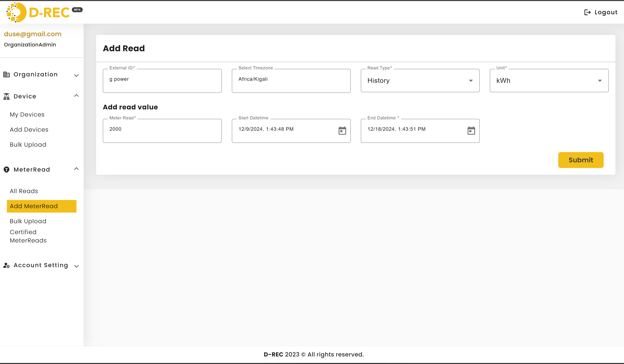
Task: Click the duse@gmail.com email text
Action: [x=33, y=34]
